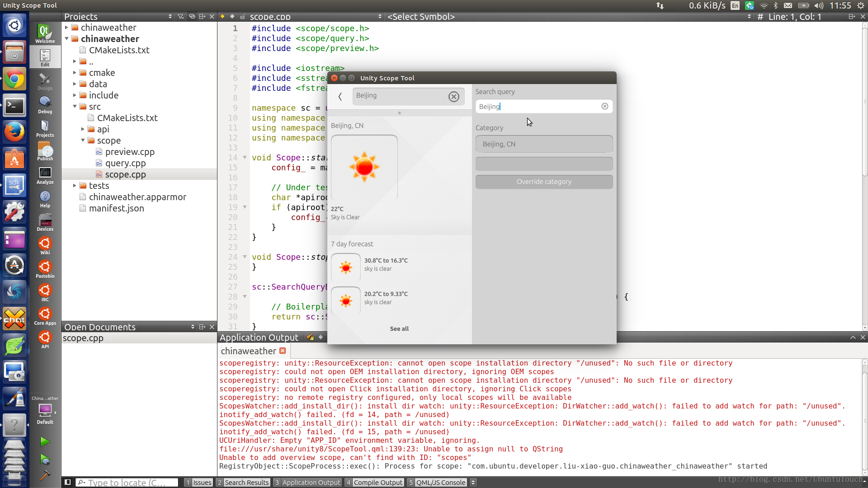Open the Publish mode
This screenshot has width=868, height=488.
[x=45, y=151]
